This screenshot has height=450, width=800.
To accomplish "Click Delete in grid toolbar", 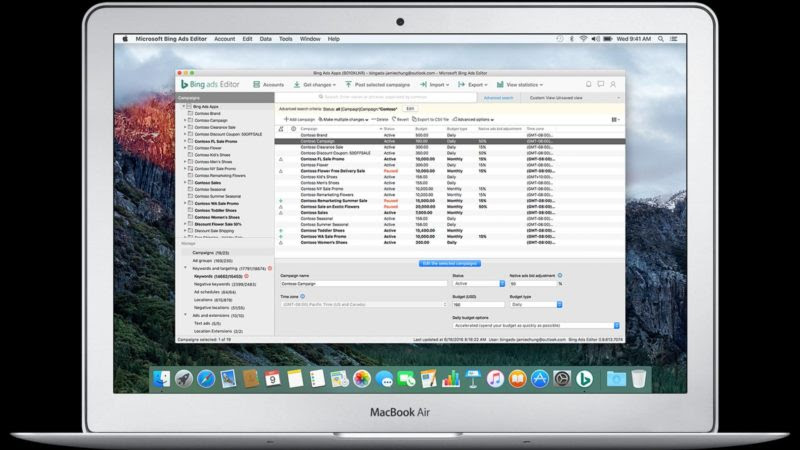I will pos(380,119).
